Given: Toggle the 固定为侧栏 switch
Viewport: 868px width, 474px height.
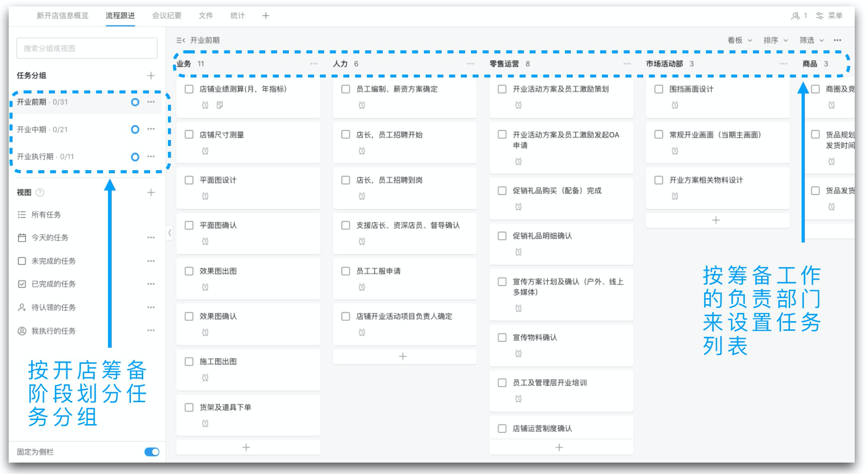Looking at the screenshot, I should pos(152,452).
